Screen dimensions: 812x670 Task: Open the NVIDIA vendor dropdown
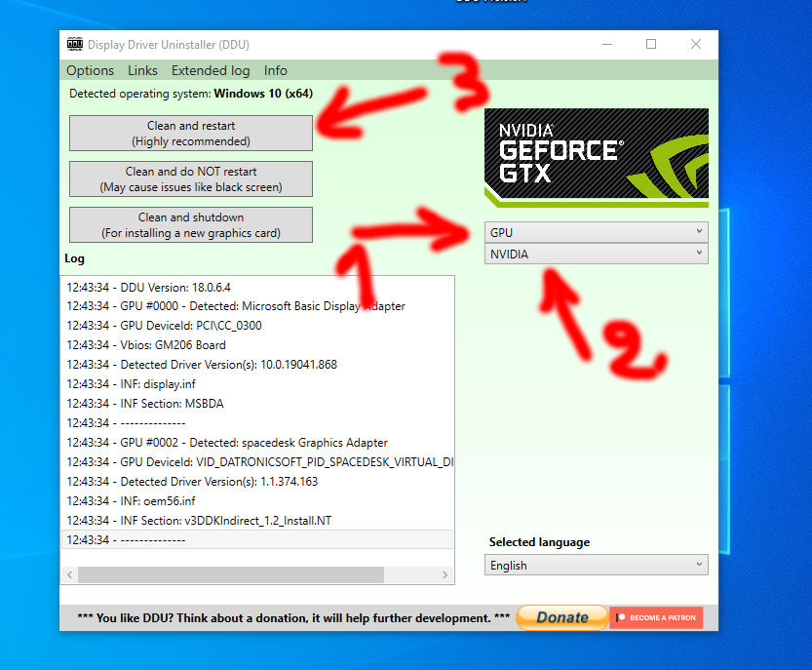point(596,254)
